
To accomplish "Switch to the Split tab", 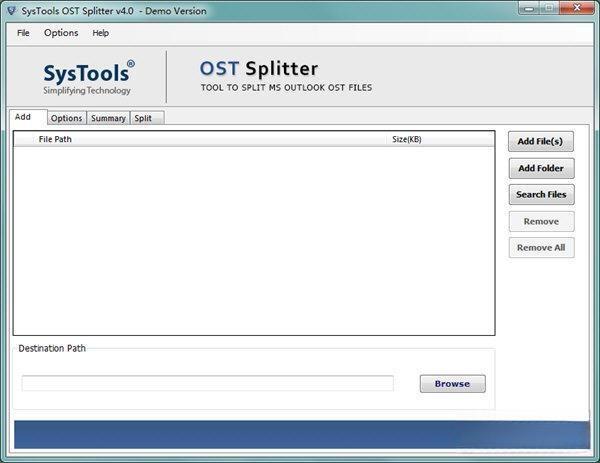I will click(x=147, y=118).
